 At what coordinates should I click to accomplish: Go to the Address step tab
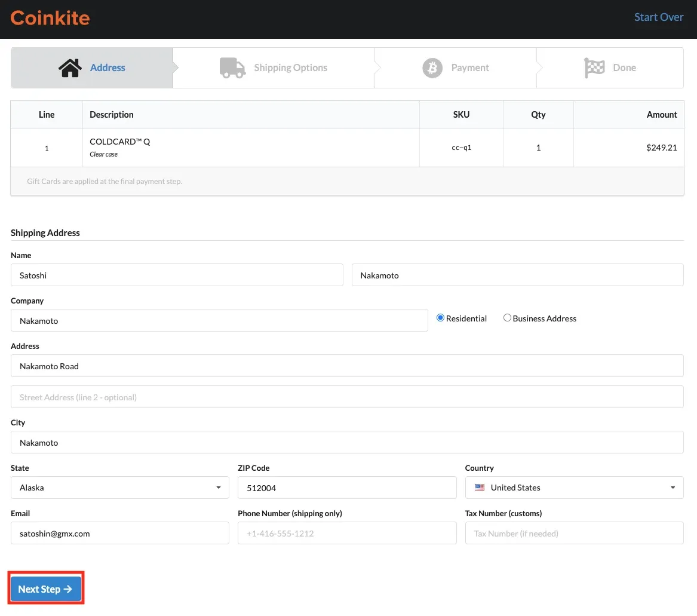pyautogui.click(x=91, y=68)
